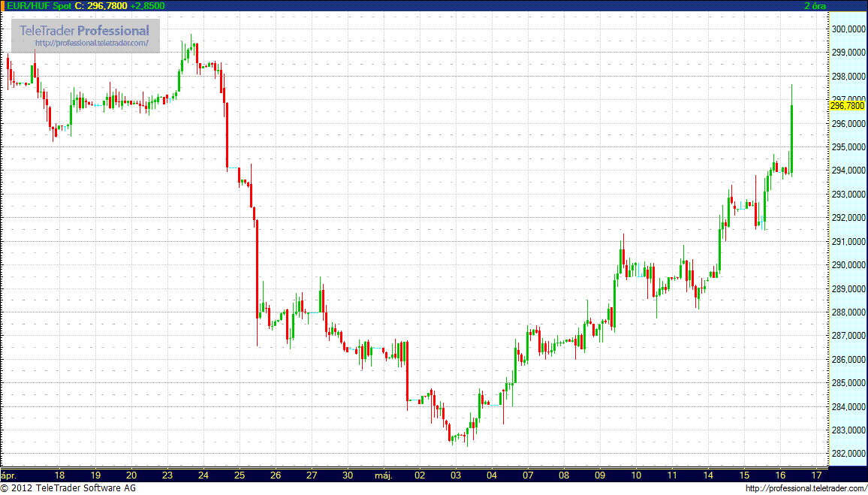This screenshot has width=868, height=495.
Task: Click date label 10 on time axis
Action: click(636, 475)
